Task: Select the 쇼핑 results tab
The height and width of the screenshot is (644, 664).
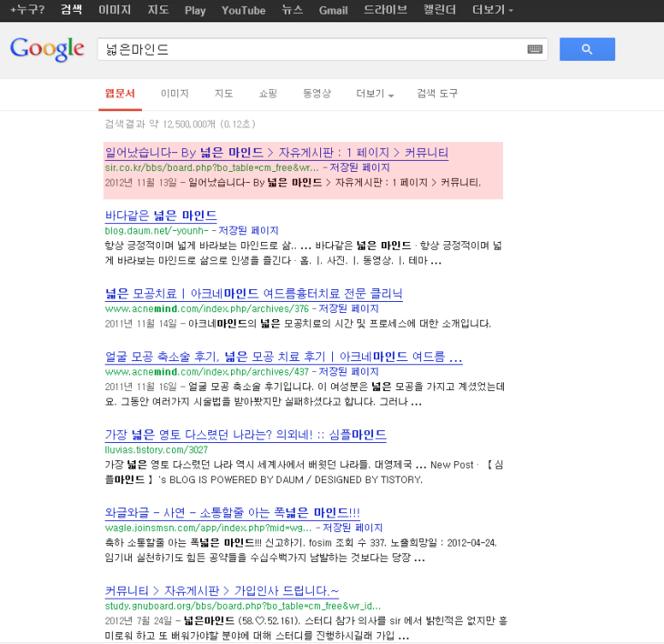Action: pos(267,94)
